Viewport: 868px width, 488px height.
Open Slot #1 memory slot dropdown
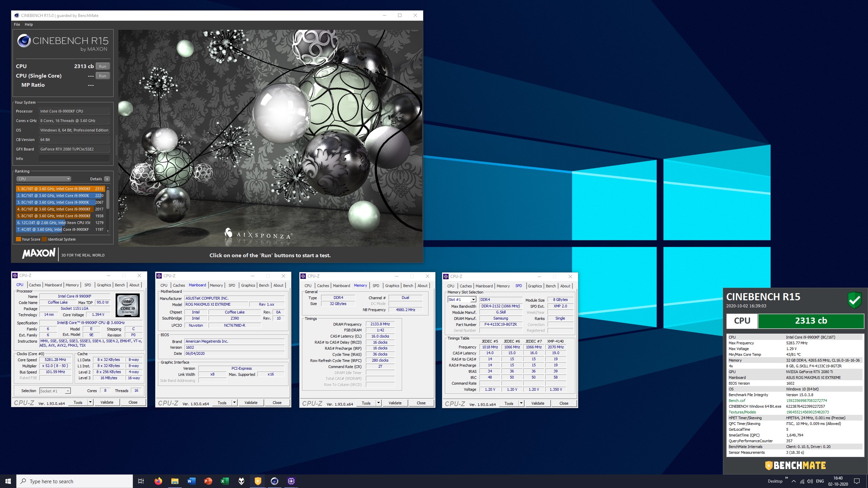462,300
